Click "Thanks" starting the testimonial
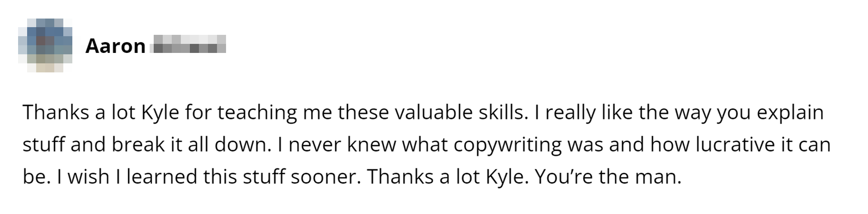The height and width of the screenshot is (214, 868). coord(56,113)
